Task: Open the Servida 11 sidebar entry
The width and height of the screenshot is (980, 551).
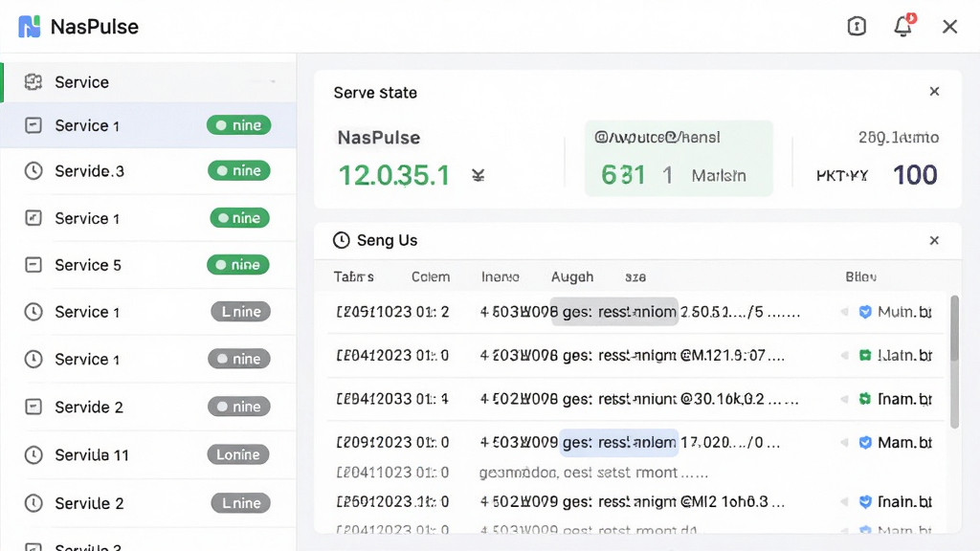Action: [x=148, y=454]
